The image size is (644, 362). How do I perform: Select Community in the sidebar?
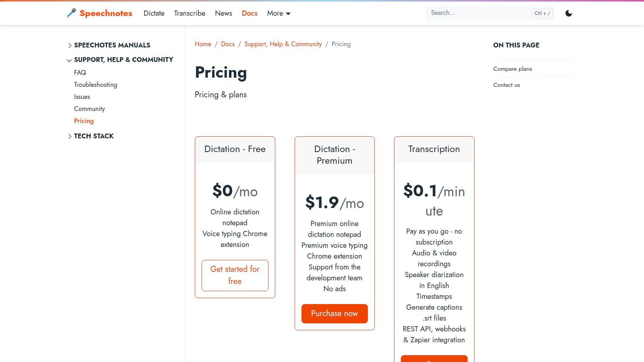(89, 109)
